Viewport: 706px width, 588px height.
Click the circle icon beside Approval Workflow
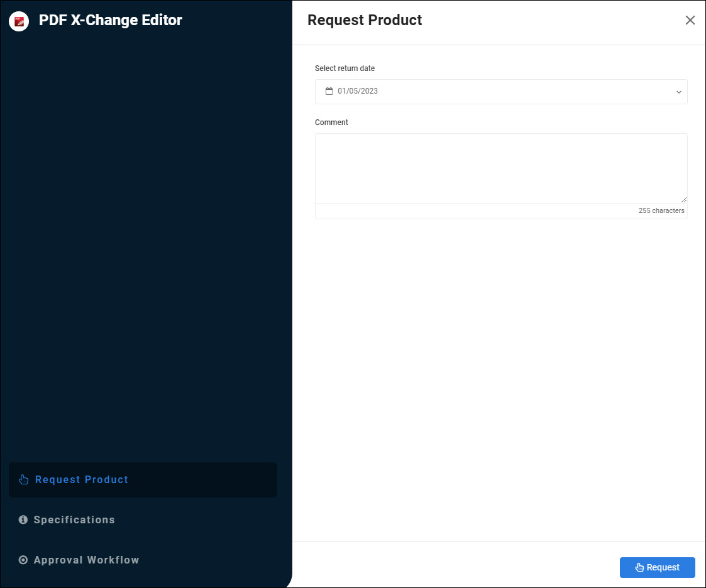pos(23,560)
